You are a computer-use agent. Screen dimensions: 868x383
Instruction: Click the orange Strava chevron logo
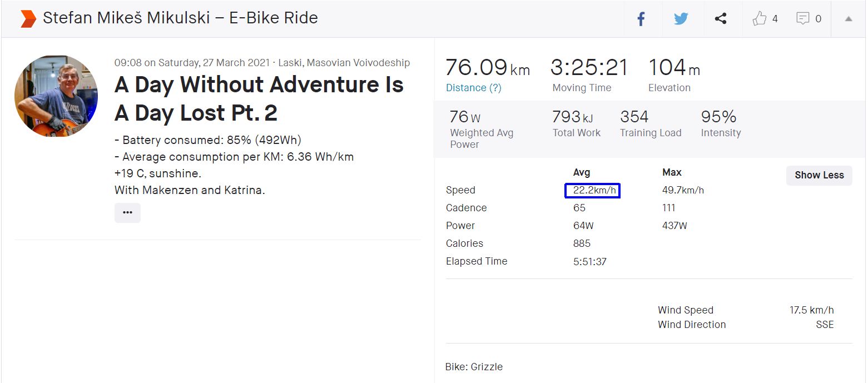(28, 18)
